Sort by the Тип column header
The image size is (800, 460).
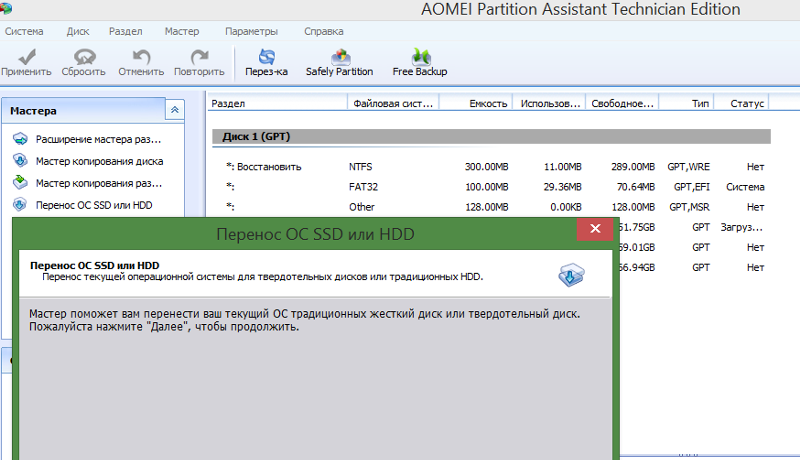coord(687,103)
